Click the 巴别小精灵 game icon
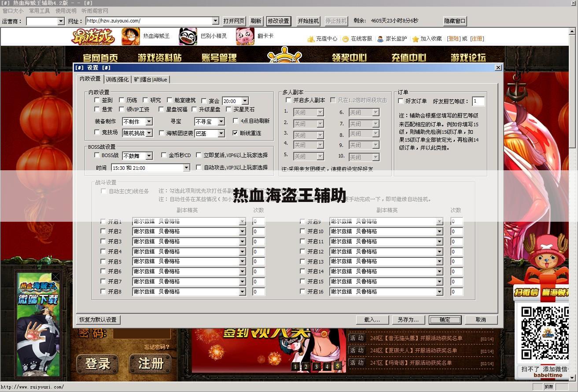 click(x=188, y=37)
